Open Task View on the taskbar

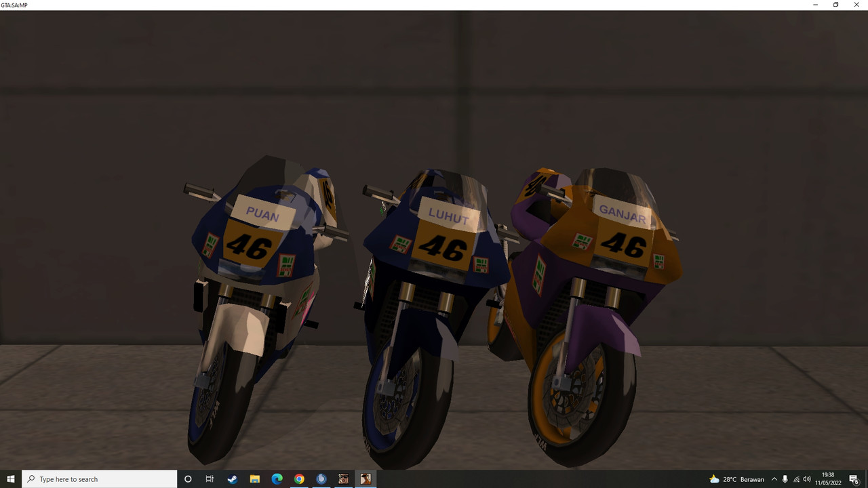tap(210, 479)
